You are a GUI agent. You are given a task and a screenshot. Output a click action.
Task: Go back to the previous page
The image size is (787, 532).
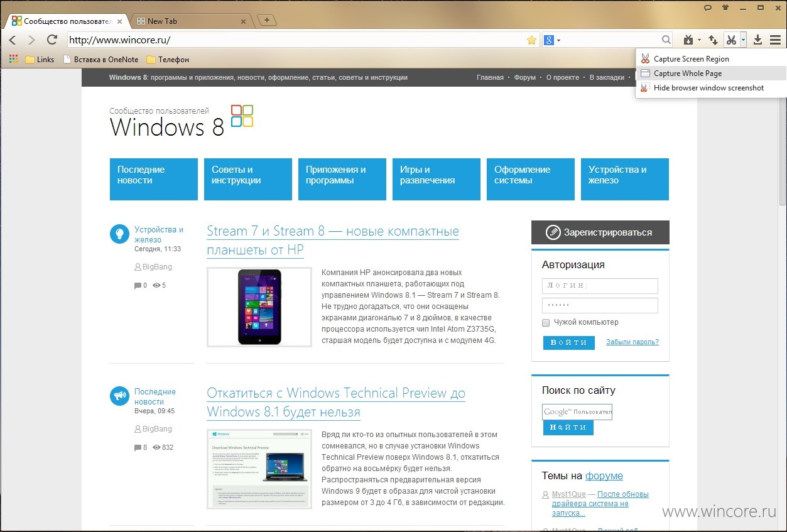[13, 40]
